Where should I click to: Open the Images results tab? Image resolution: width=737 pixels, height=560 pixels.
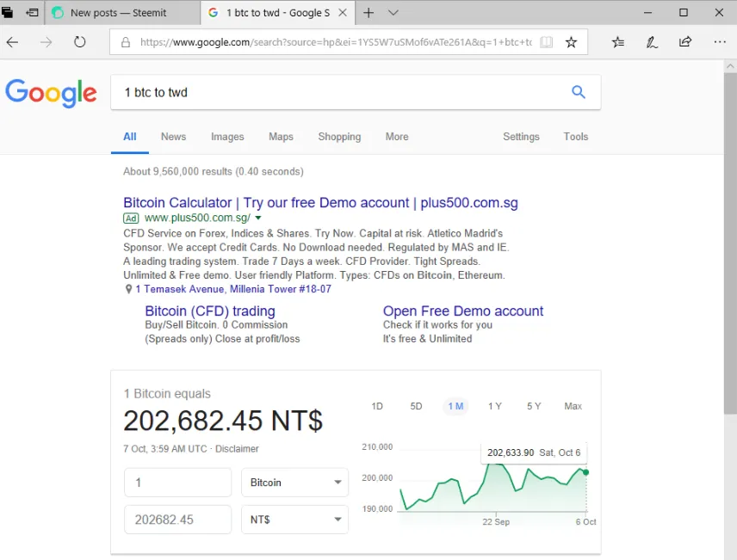227,137
